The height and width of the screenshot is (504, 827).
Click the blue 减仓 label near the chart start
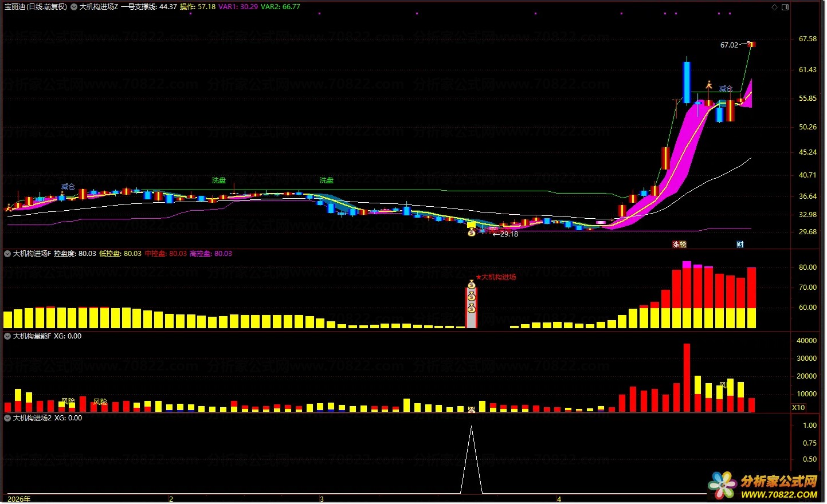tap(68, 187)
